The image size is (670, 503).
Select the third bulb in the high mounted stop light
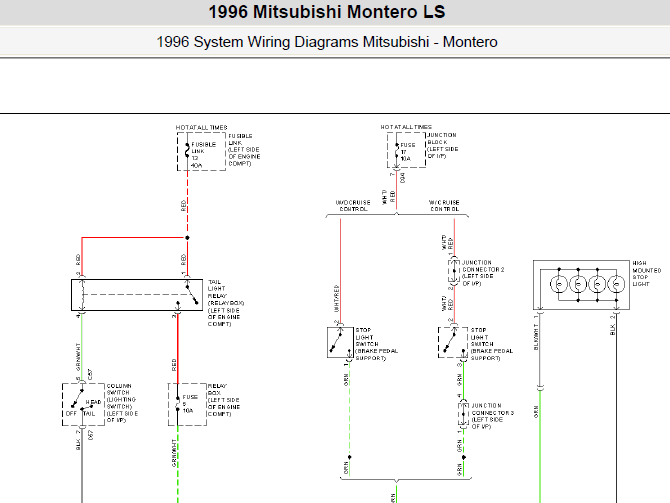(x=597, y=284)
